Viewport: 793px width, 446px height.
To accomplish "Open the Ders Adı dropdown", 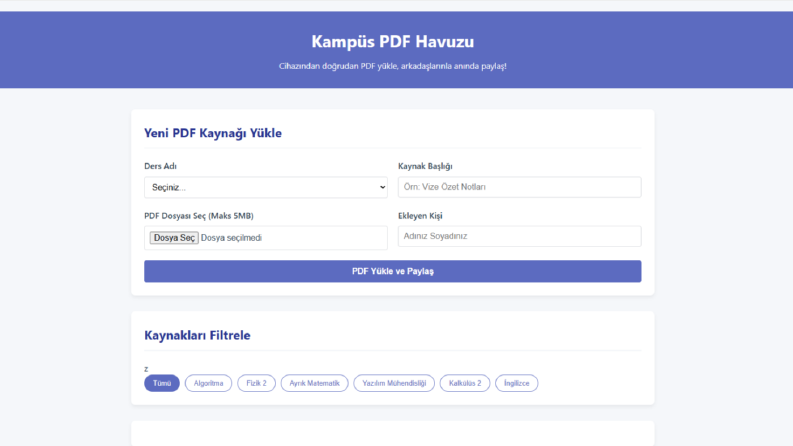I will 266,187.
